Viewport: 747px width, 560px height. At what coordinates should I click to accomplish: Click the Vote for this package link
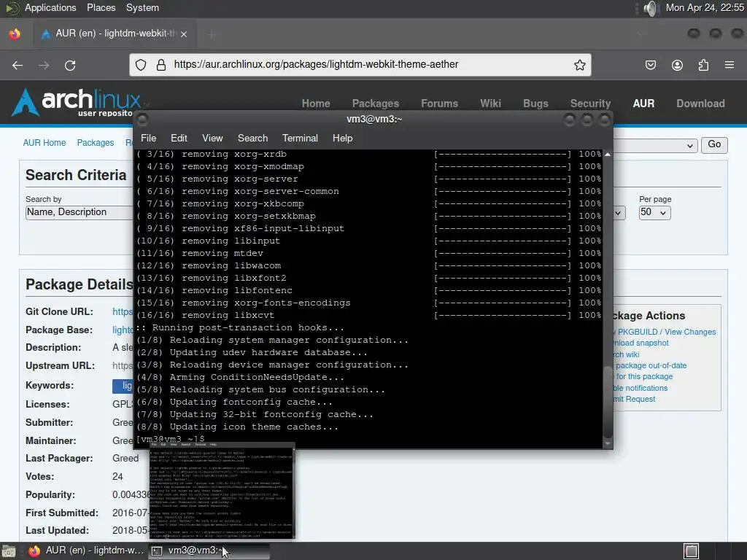pyautogui.click(x=643, y=377)
